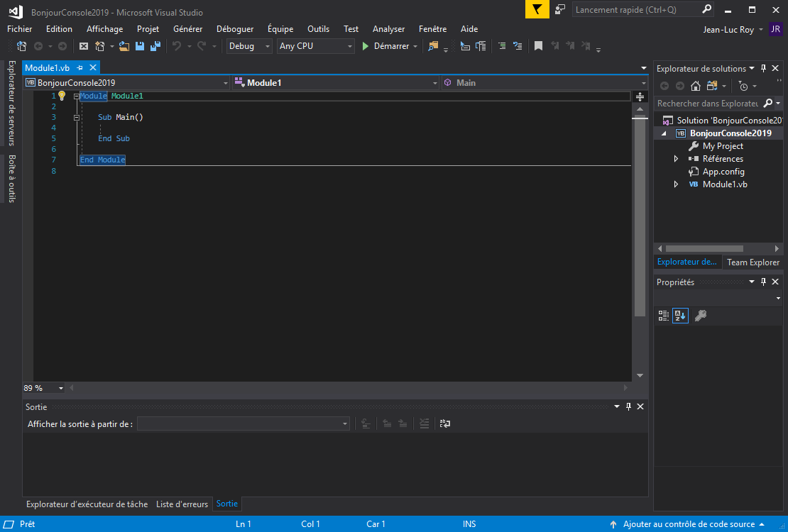Image resolution: width=788 pixels, height=532 pixels.
Task: Click the Undo arrow icon
Action: (176, 46)
